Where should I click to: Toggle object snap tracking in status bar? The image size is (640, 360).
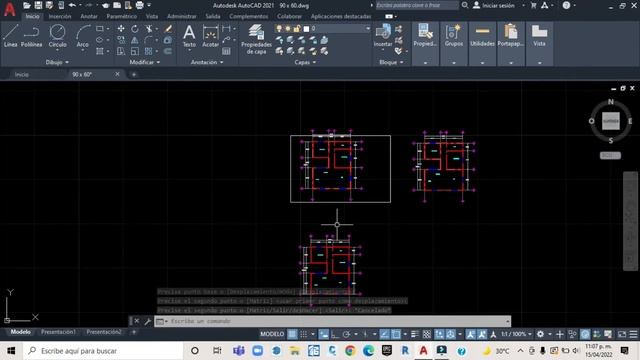pyautogui.click(x=384, y=334)
